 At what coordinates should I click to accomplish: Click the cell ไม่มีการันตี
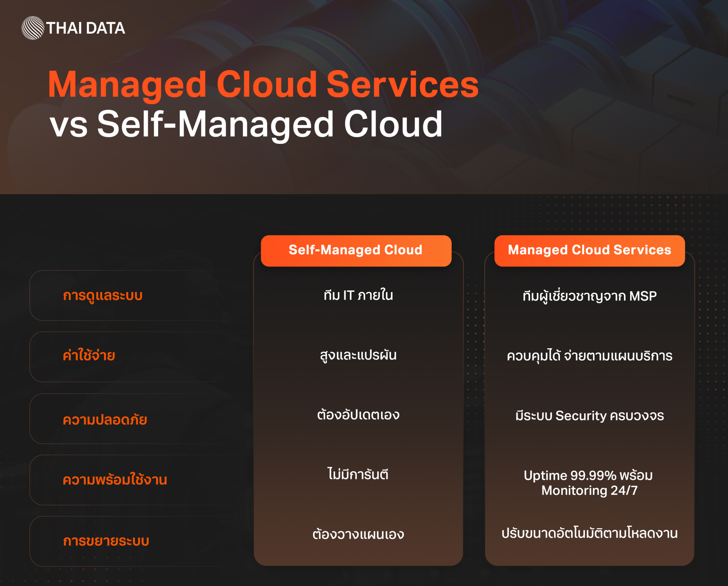[x=358, y=474]
